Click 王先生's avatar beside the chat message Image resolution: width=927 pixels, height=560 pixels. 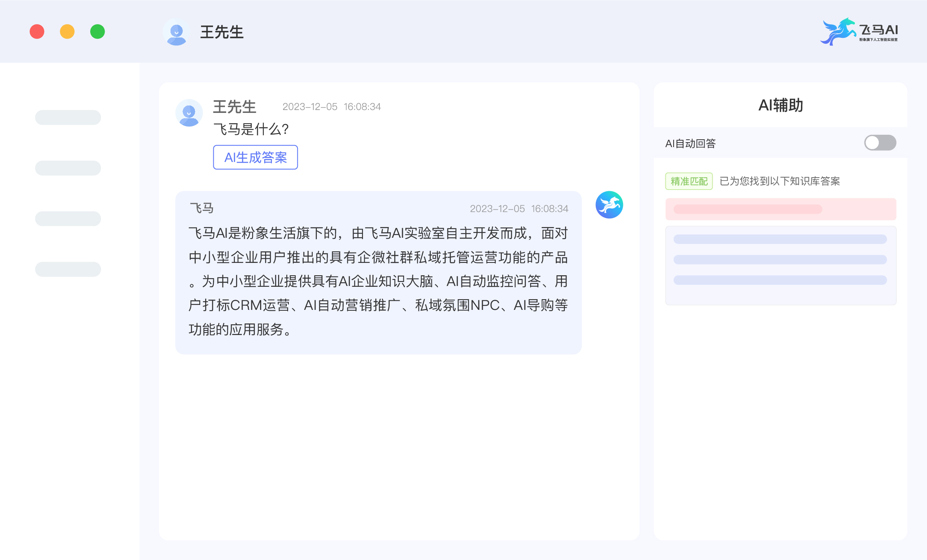[x=189, y=112]
